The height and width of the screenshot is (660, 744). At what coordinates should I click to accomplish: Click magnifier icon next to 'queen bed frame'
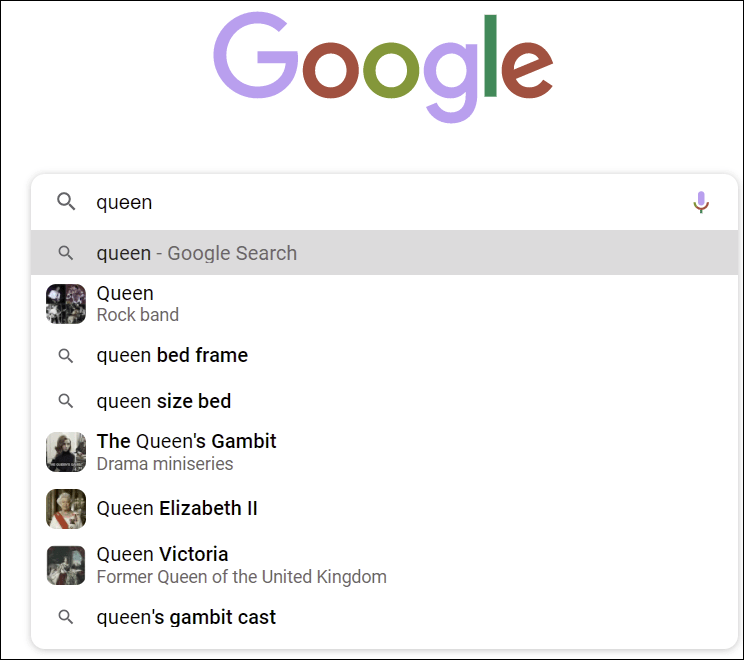click(x=65, y=355)
